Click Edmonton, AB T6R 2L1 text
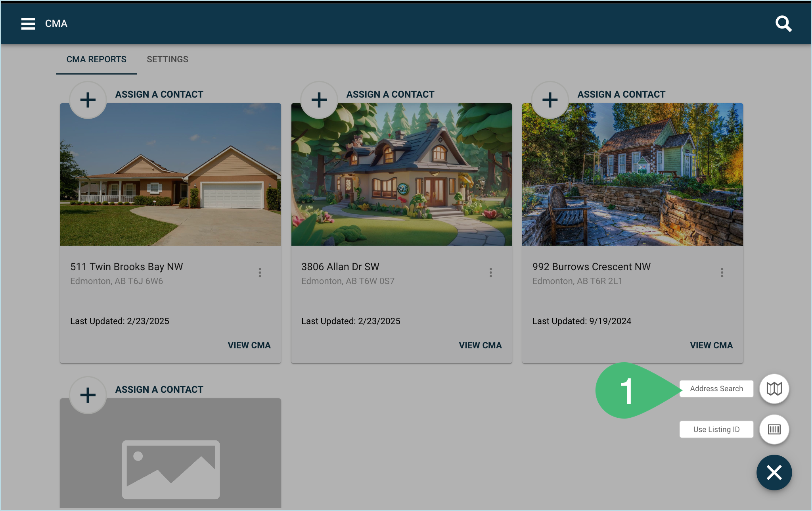 577,281
